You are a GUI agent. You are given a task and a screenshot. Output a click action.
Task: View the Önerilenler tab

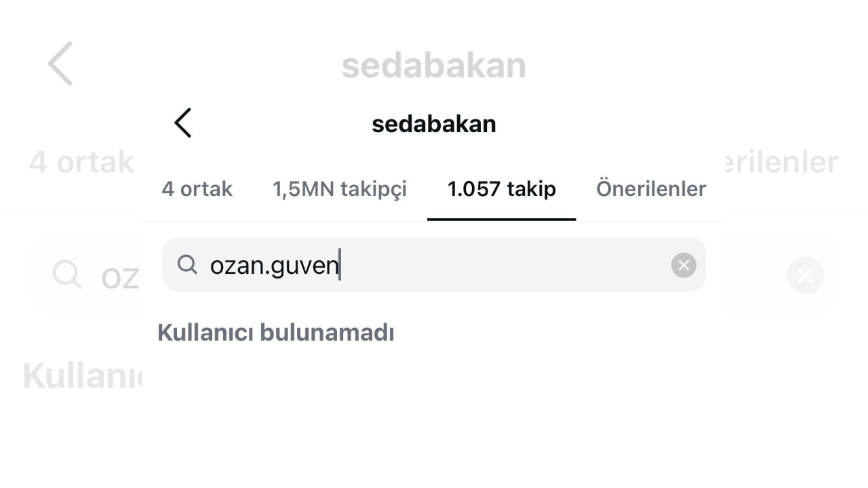click(650, 189)
